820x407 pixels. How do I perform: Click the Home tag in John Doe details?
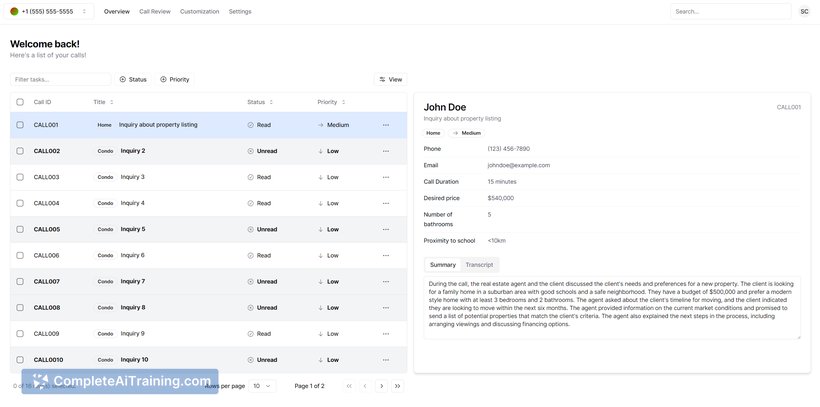tap(434, 133)
